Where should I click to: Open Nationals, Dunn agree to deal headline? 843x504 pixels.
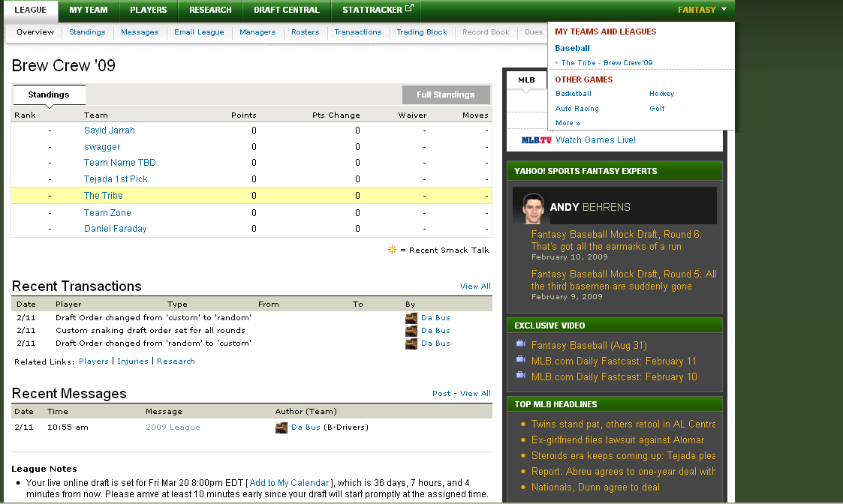(x=595, y=487)
